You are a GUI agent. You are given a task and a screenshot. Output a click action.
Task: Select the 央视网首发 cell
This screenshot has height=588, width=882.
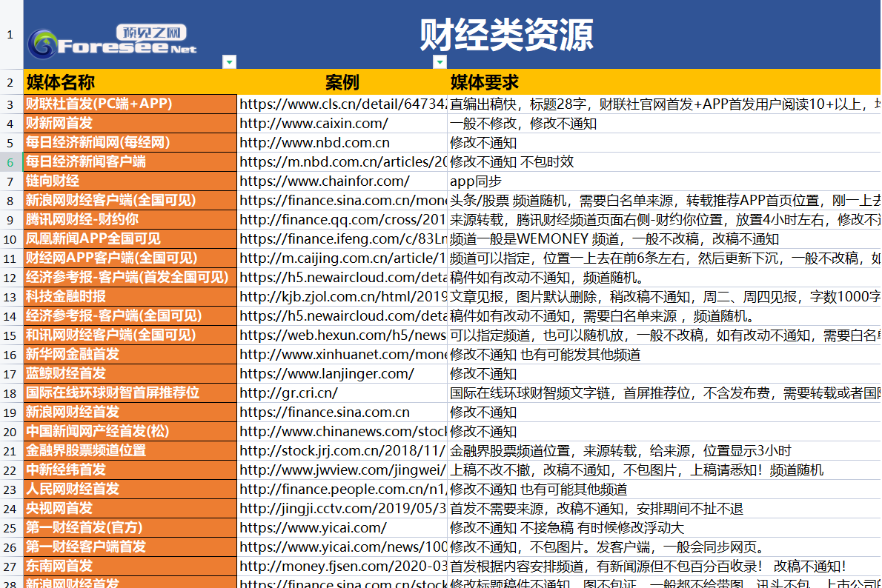[x=59, y=508]
